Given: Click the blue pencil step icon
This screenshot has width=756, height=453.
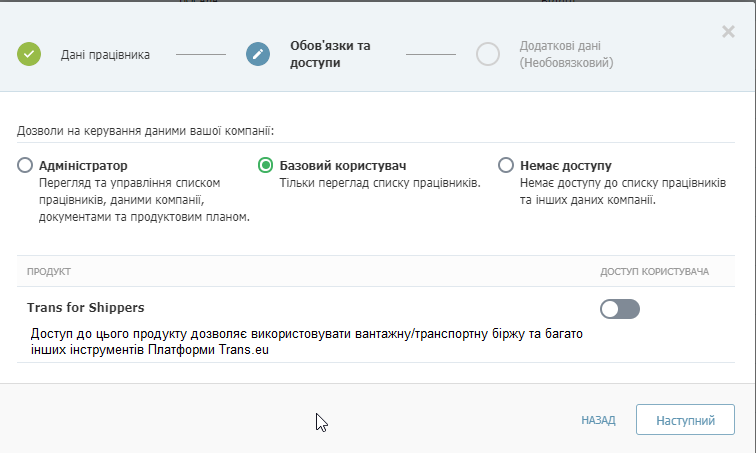Looking at the screenshot, I should pos(258,54).
